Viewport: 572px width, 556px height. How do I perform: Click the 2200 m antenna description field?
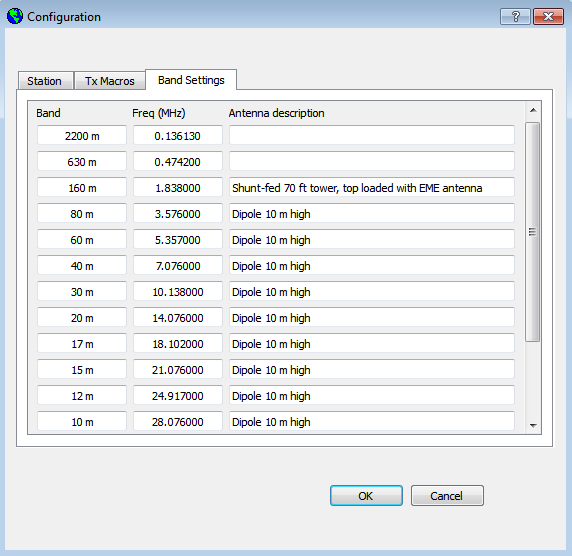[x=372, y=135]
